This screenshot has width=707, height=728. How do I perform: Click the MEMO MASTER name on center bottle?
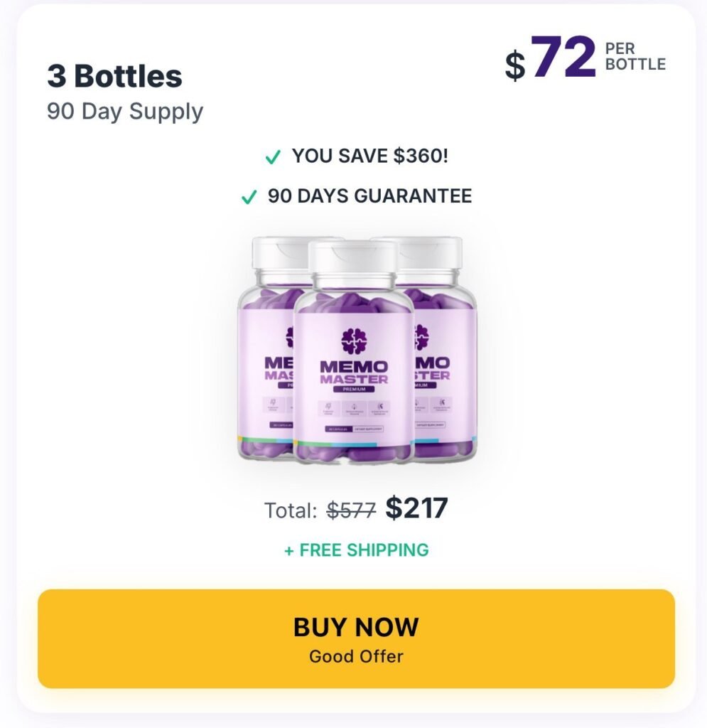[354, 373]
